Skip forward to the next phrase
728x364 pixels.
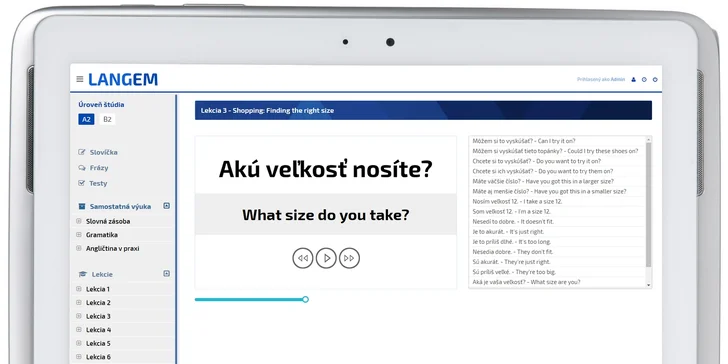point(349,258)
